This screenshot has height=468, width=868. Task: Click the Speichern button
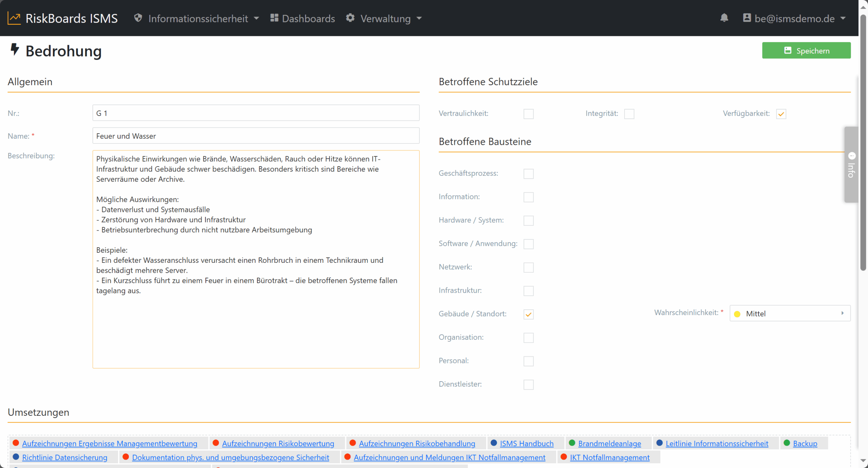pos(806,51)
